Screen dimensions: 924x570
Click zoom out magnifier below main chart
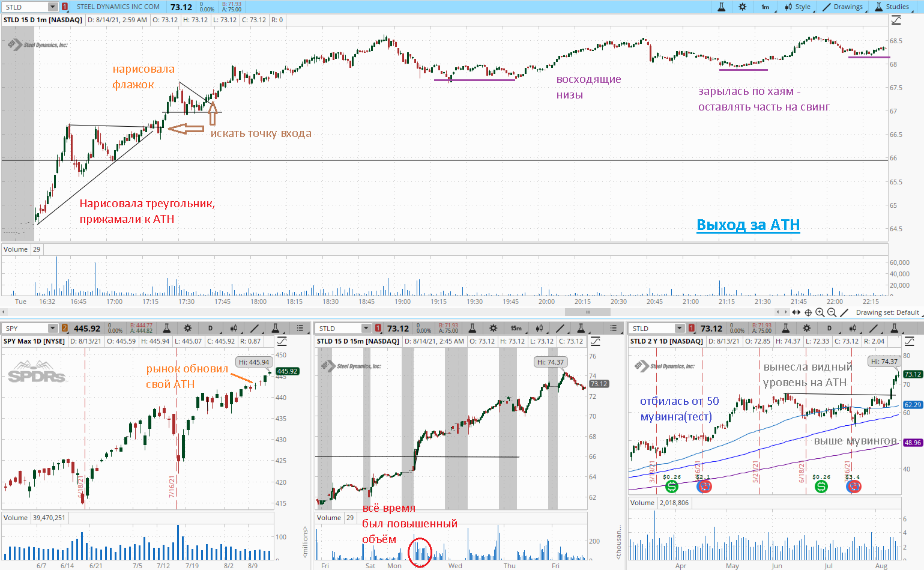pos(832,312)
